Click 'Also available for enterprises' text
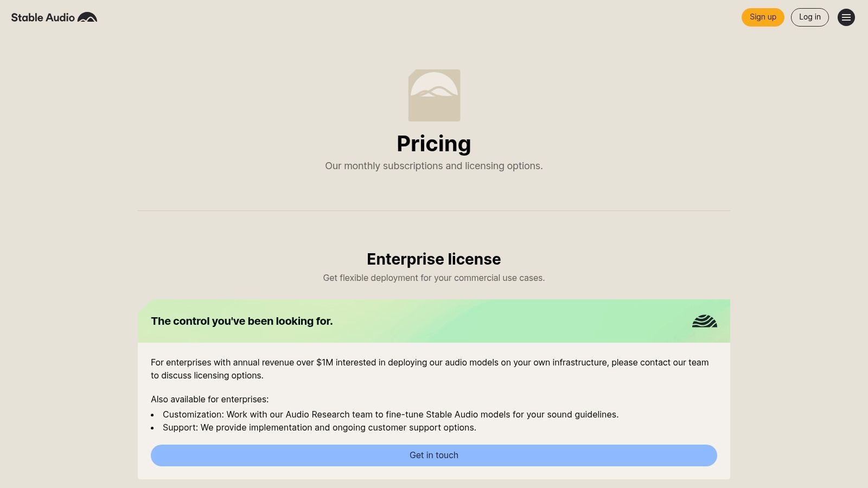The height and width of the screenshot is (488, 868). point(209,399)
